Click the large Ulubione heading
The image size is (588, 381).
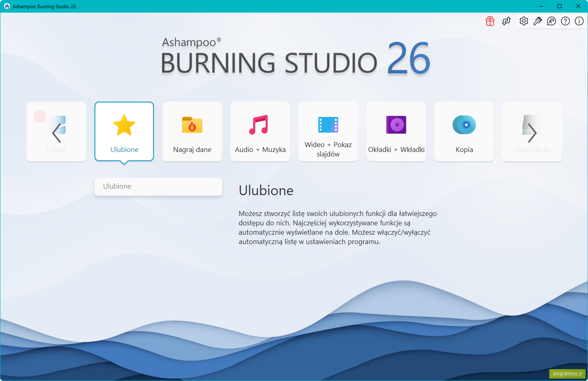click(x=266, y=191)
